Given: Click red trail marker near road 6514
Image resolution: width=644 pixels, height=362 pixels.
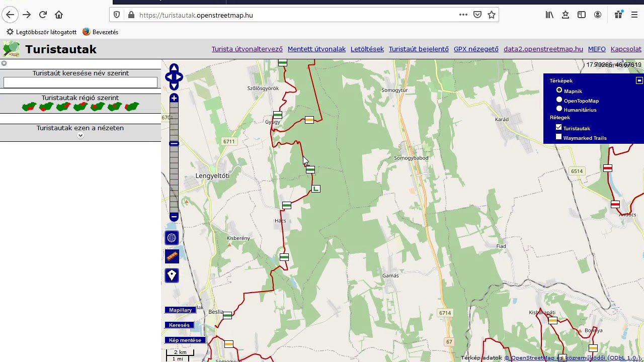Looking at the screenshot, I should 608,168.
